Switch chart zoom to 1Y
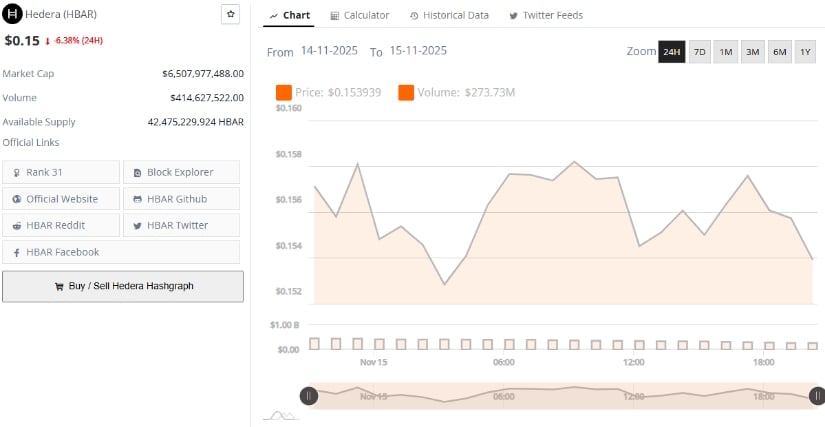The height and width of the screenshot is (427, 825). 805,52
